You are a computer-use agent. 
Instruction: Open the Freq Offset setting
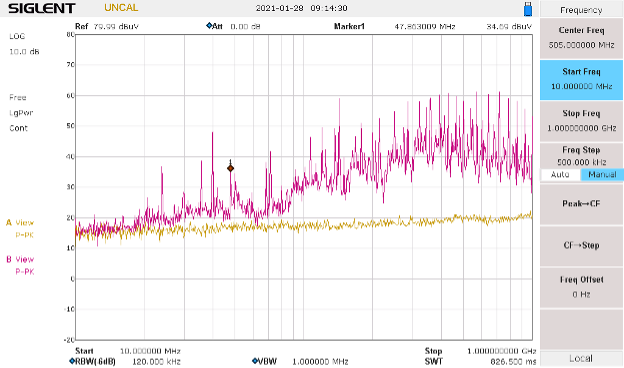[581, 287]
